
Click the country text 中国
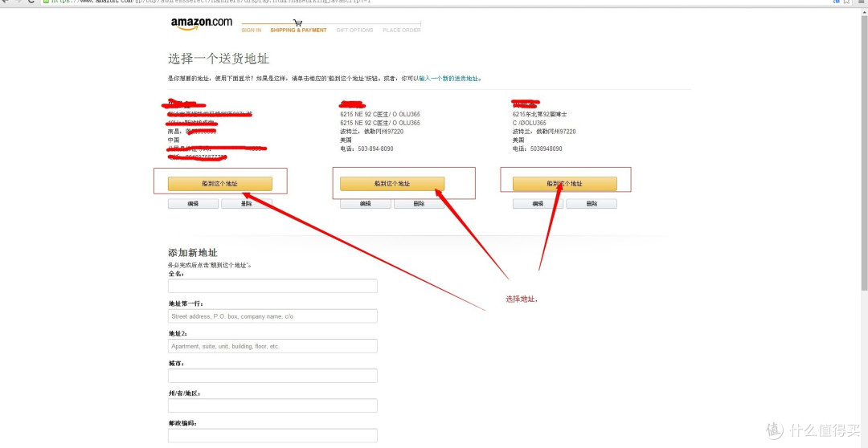point(174,140)
